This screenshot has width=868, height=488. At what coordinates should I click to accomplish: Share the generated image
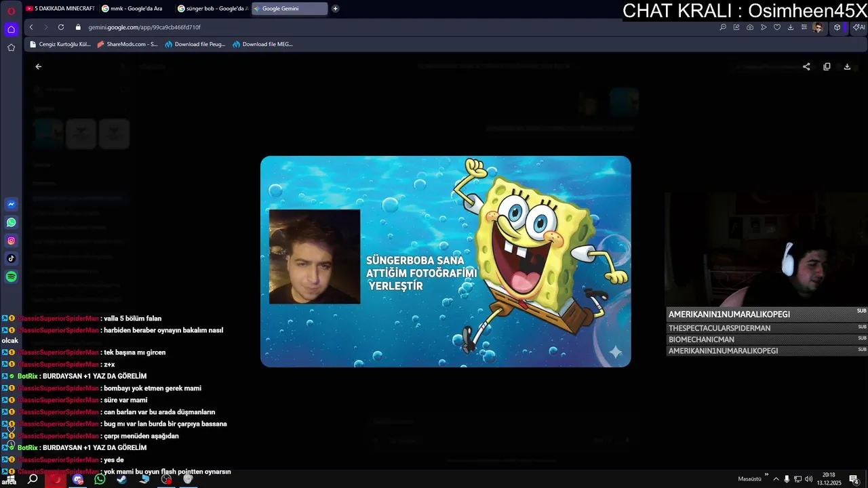click(806, 66)
